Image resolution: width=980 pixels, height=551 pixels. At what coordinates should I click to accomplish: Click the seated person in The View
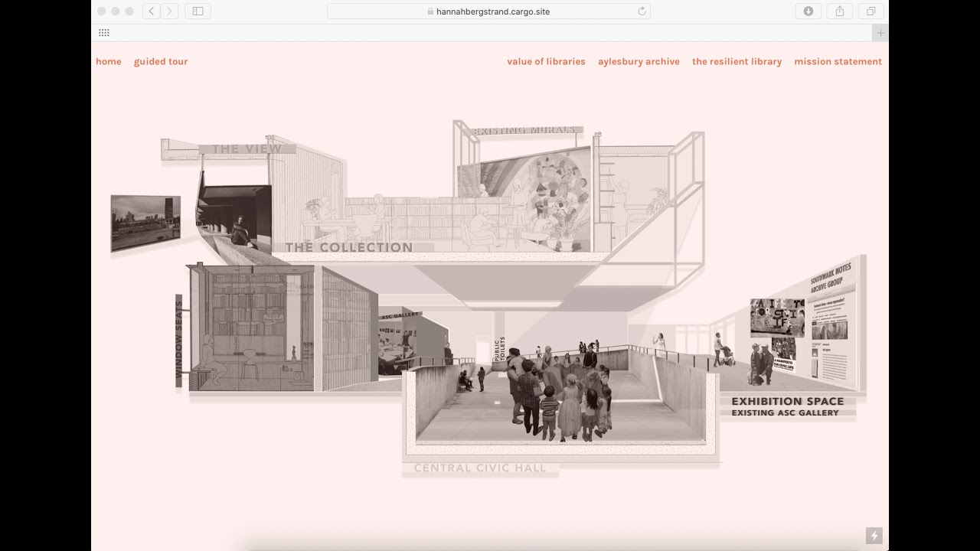point(242,232)
